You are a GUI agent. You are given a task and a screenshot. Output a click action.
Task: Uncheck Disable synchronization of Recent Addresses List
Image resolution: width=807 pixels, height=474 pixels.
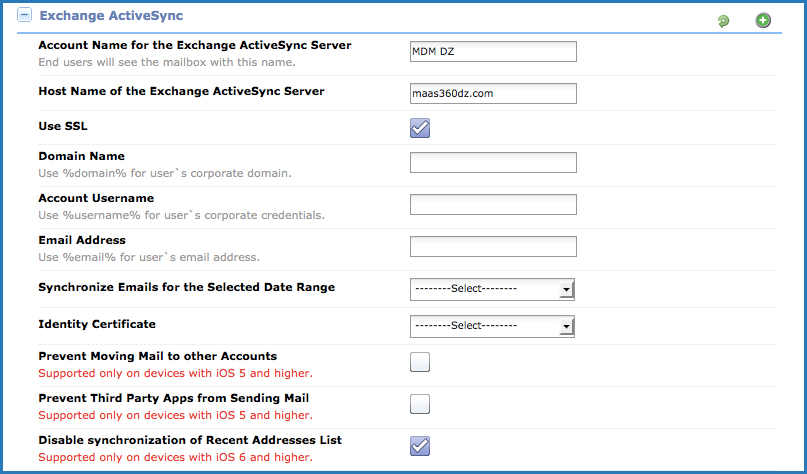[420, 446]
